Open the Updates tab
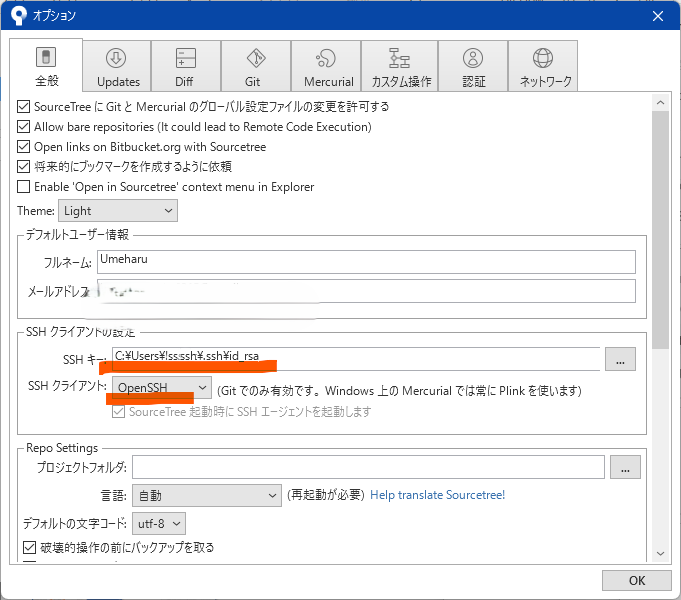 pos(117,66)
